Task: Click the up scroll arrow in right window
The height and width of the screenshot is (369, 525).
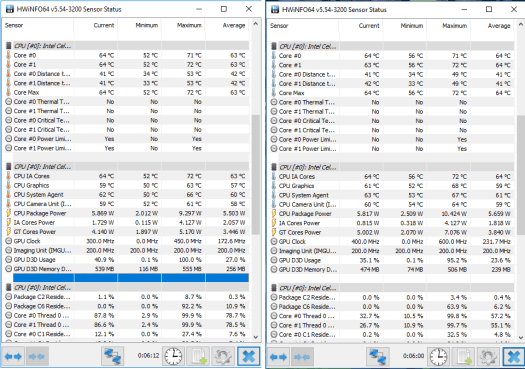Action: 521,24
